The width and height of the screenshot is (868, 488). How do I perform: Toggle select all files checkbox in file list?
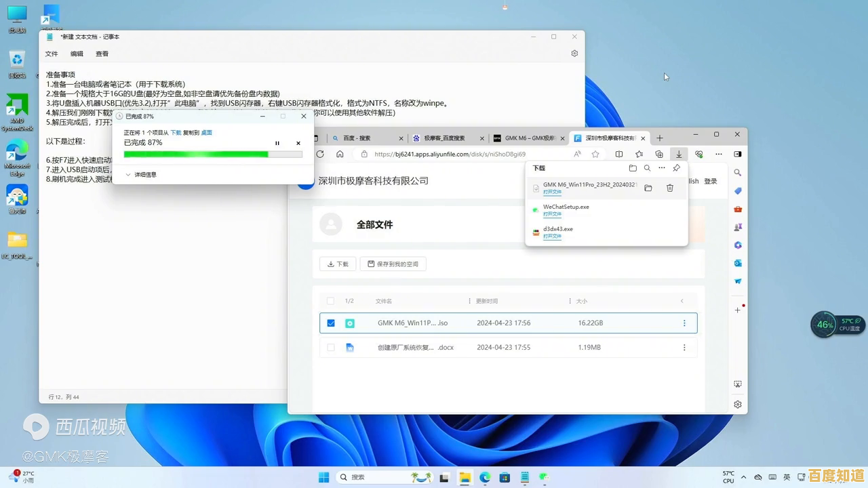click(x=331, y=301)
